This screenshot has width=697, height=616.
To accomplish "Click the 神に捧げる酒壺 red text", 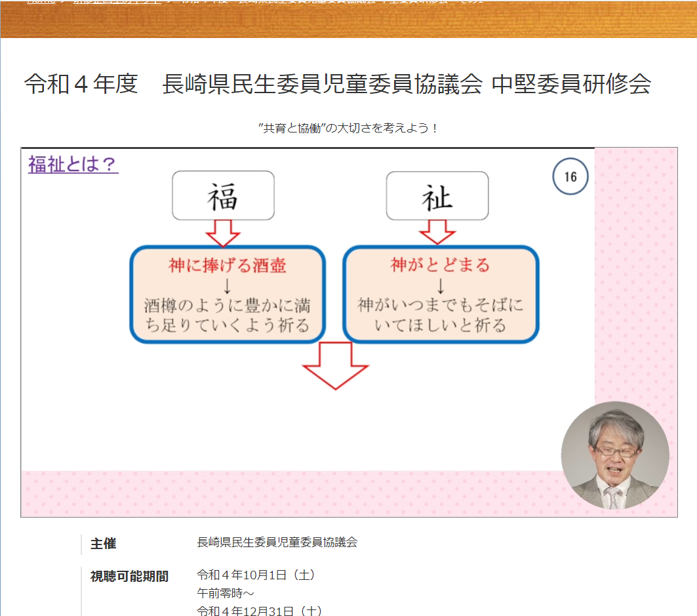I will [x=227, y=265].
